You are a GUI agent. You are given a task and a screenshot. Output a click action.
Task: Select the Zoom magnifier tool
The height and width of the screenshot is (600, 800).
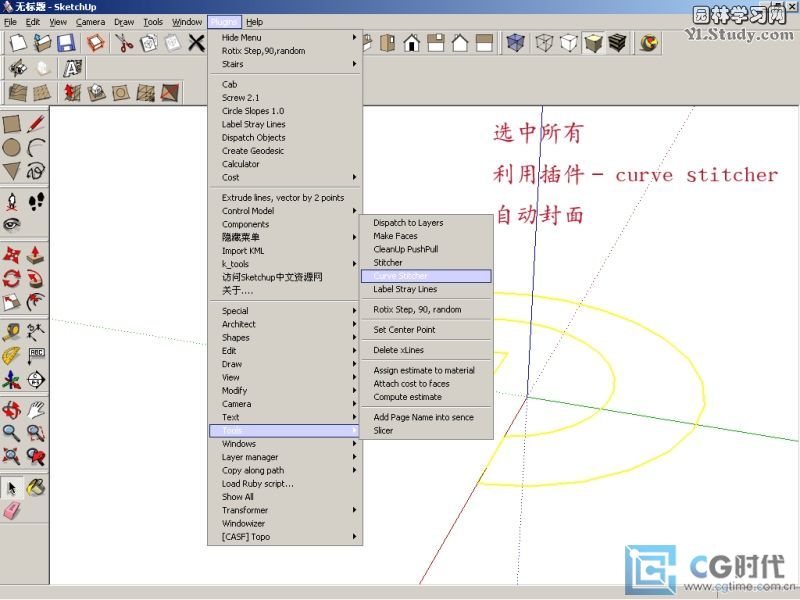pyautogui.click(x=12, y=433)
